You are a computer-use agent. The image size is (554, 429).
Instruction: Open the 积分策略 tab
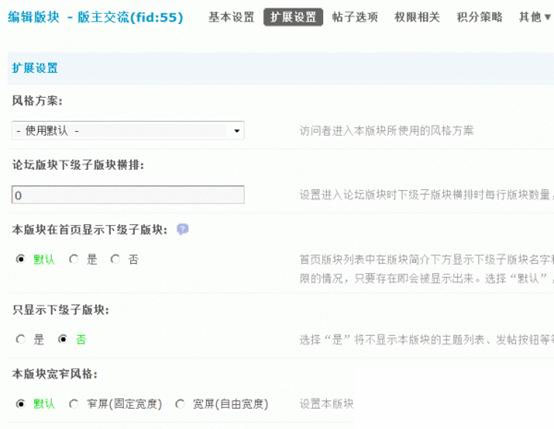click(479, 17)
